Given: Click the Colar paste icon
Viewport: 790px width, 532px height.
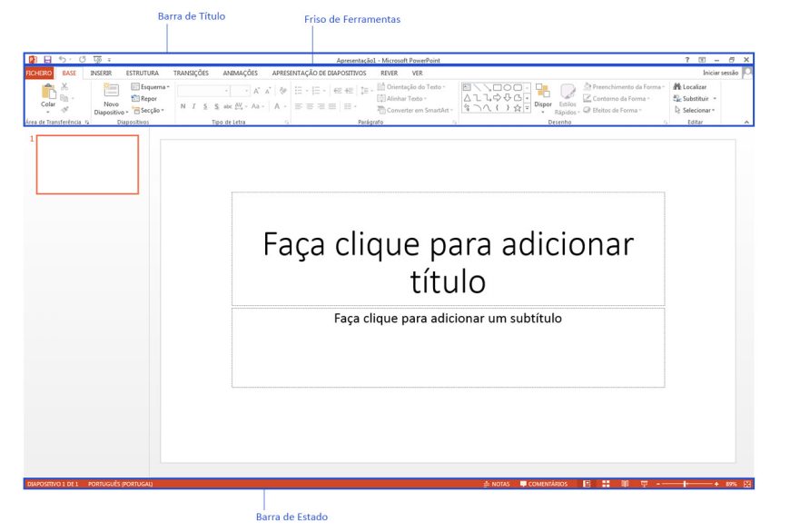Looking at the screenshot, I should [48, 91].
